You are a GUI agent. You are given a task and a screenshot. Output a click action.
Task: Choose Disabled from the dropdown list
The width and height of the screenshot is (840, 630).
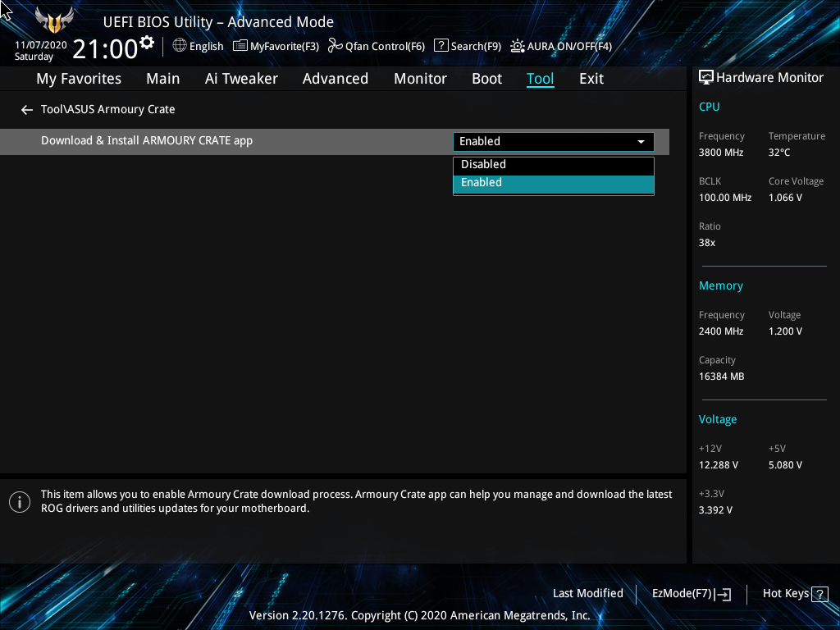(554, 164)
